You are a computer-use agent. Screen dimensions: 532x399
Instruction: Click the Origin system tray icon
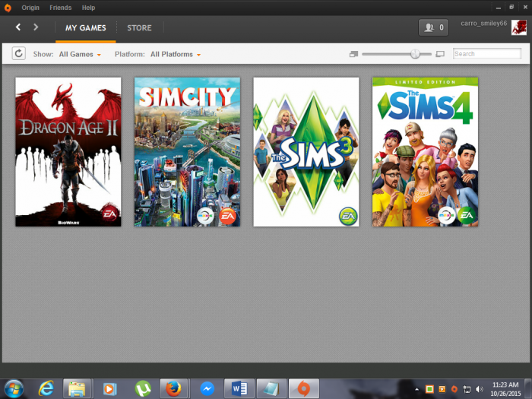454,389
